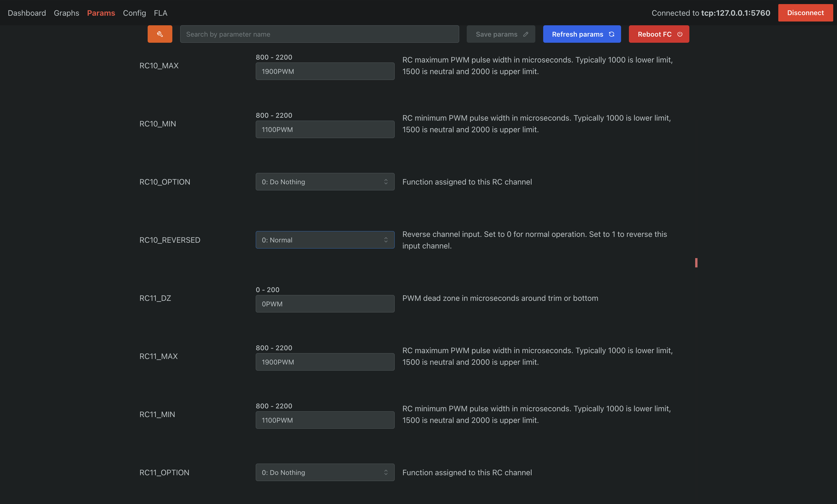Edit the RC11_DZ value field
The width and height of the screenshot is (837, 504).
pos(325,304)
